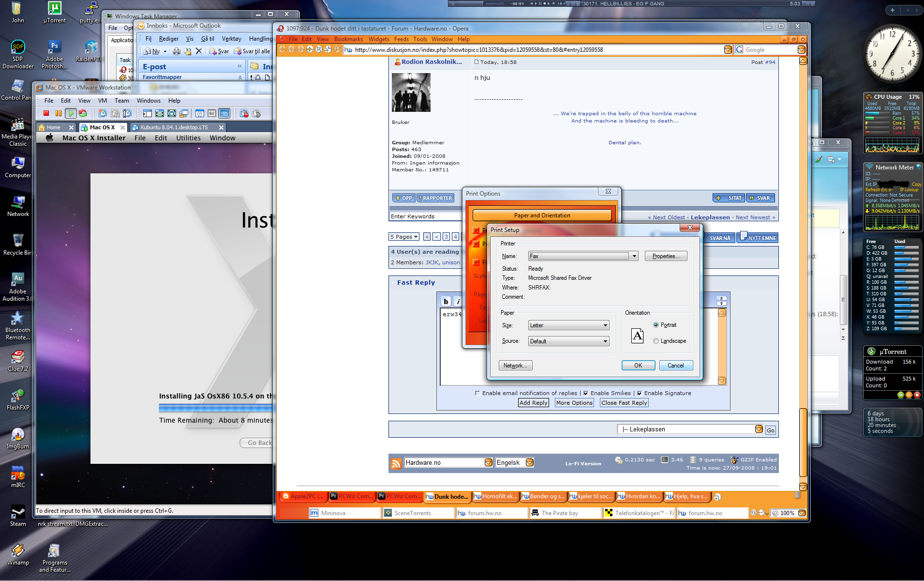Click the Opera trash can closed-tabs icon
924x581 pixels.
pyautogui.click(x=798, y=495)
